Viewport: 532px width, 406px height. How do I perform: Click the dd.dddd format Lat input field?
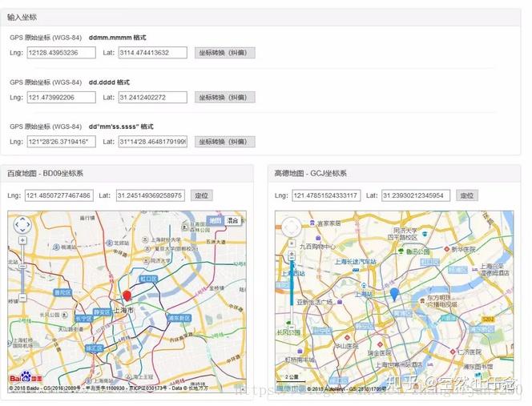coord(153,98)
